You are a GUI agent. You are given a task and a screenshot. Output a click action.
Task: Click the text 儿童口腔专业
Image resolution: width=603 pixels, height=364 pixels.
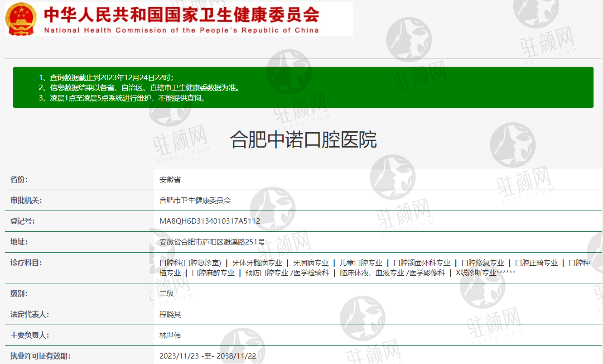(361, 263)
